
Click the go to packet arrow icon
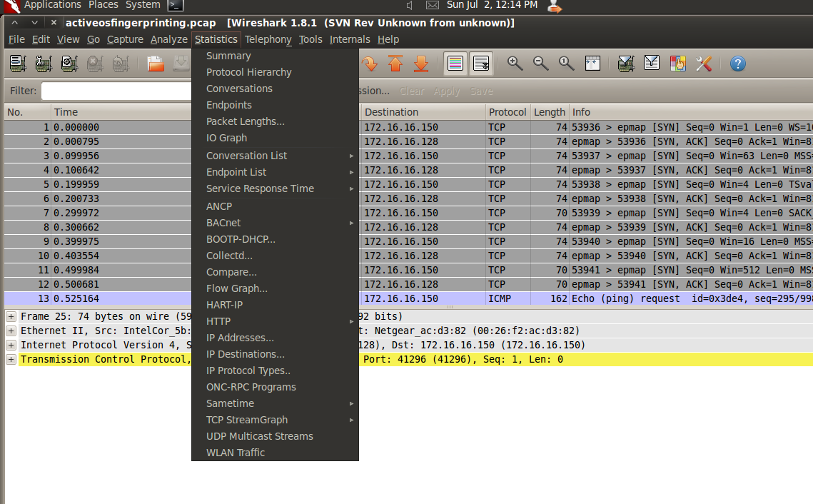(369, 64)
